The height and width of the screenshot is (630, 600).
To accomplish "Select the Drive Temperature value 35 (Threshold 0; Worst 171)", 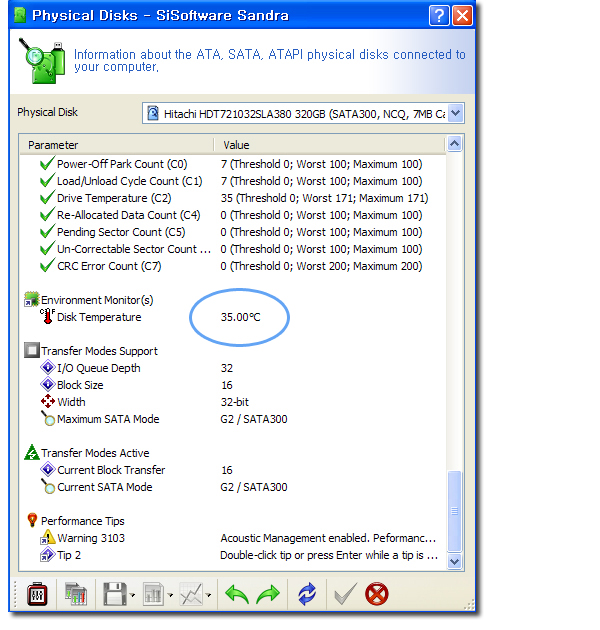I will click(324, 198).
